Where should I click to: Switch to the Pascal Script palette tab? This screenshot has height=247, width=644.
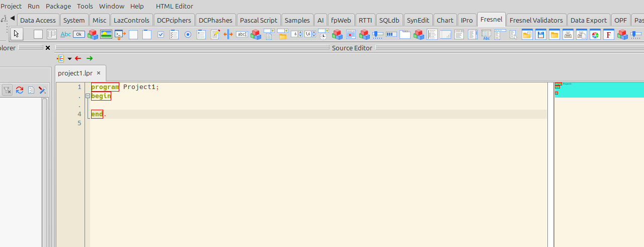[259, 20]
